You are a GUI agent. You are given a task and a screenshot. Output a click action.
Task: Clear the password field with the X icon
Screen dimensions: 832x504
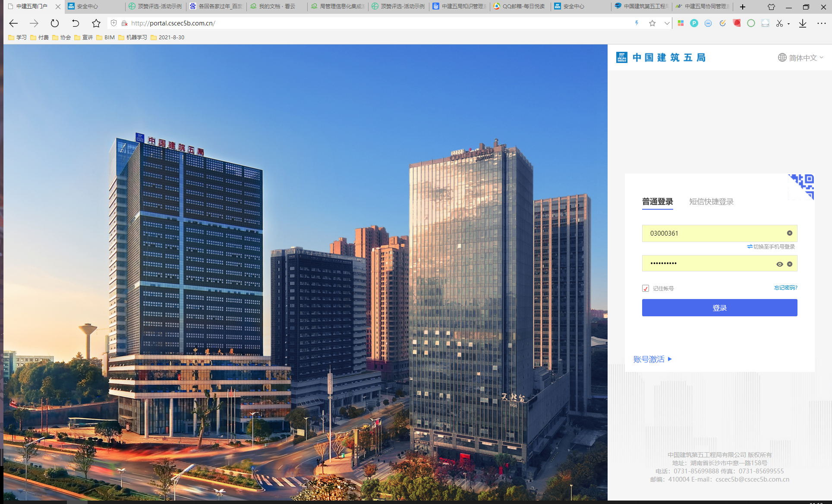(789, 264)
